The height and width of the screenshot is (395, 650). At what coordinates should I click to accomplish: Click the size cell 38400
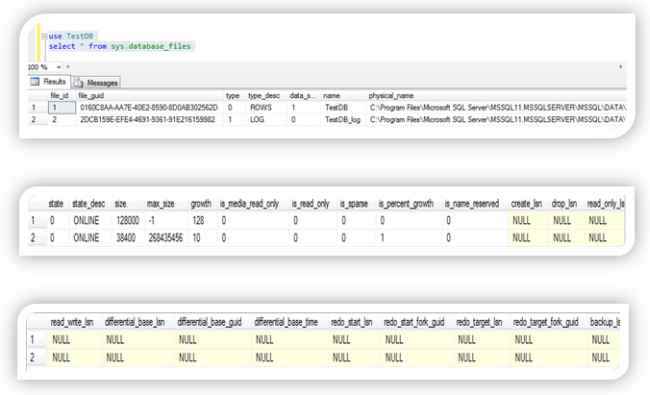point(126,238)
